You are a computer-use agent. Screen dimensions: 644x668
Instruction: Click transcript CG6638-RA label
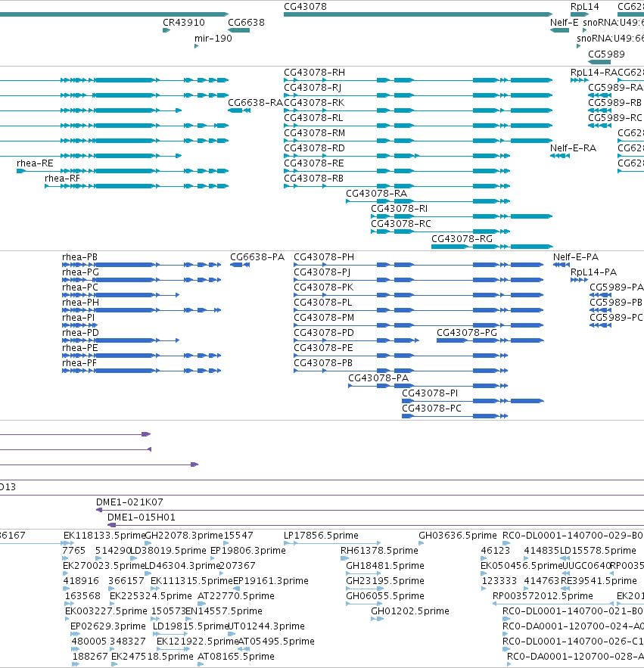pos(255,103)
